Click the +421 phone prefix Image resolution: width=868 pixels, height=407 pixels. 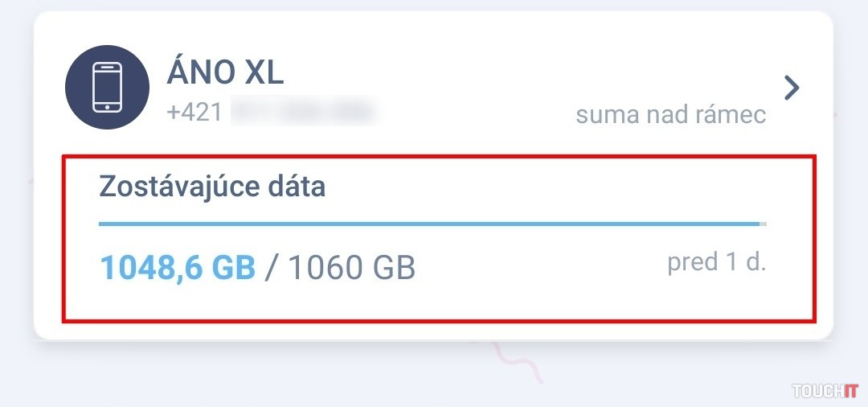194,112
